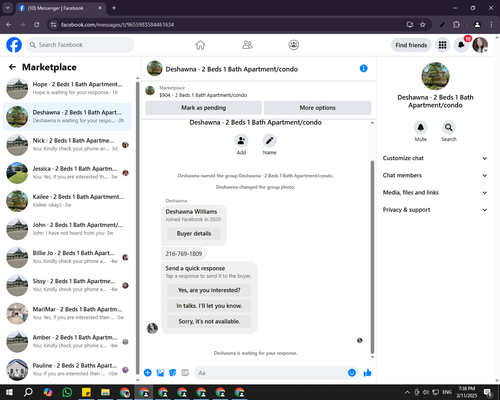
Task: Send 'In talks. I'll let you know.' response
Action: pyautogui.click(x=209, y=306)
